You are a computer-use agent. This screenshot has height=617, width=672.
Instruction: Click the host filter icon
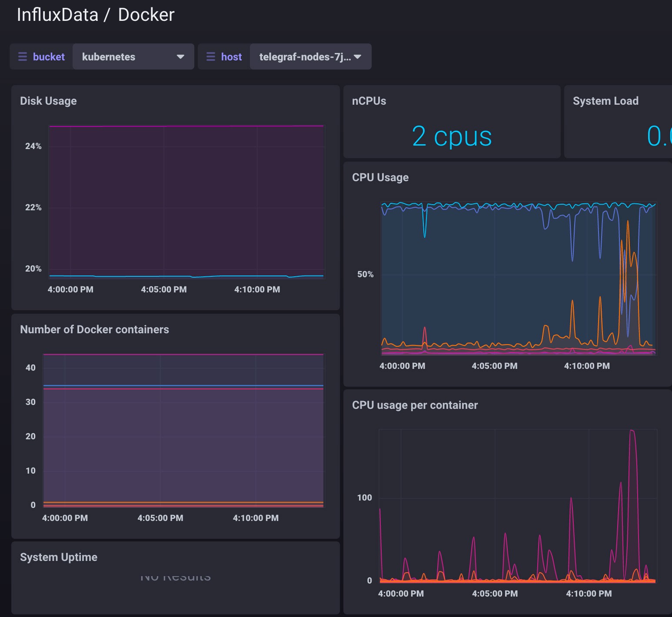211,56
